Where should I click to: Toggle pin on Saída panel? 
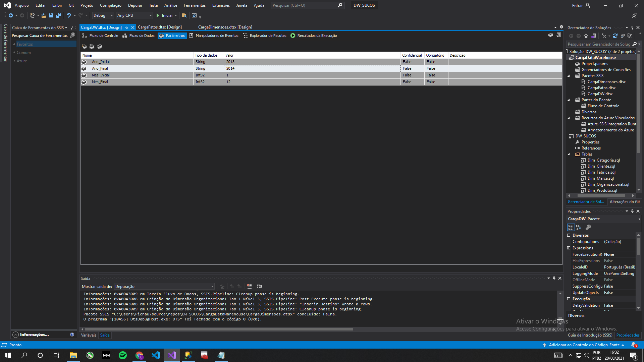(554, 278)
